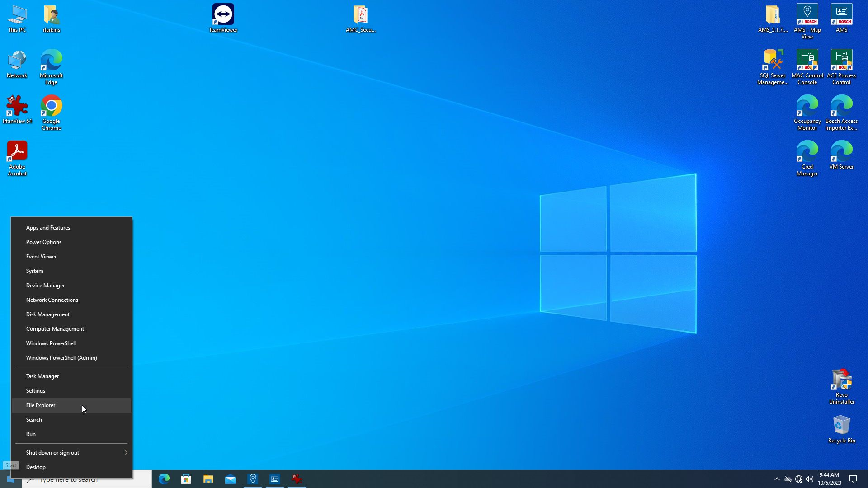Open Device Manager from the menu
This screenshot has width=868, height=488.
[45, 285]
